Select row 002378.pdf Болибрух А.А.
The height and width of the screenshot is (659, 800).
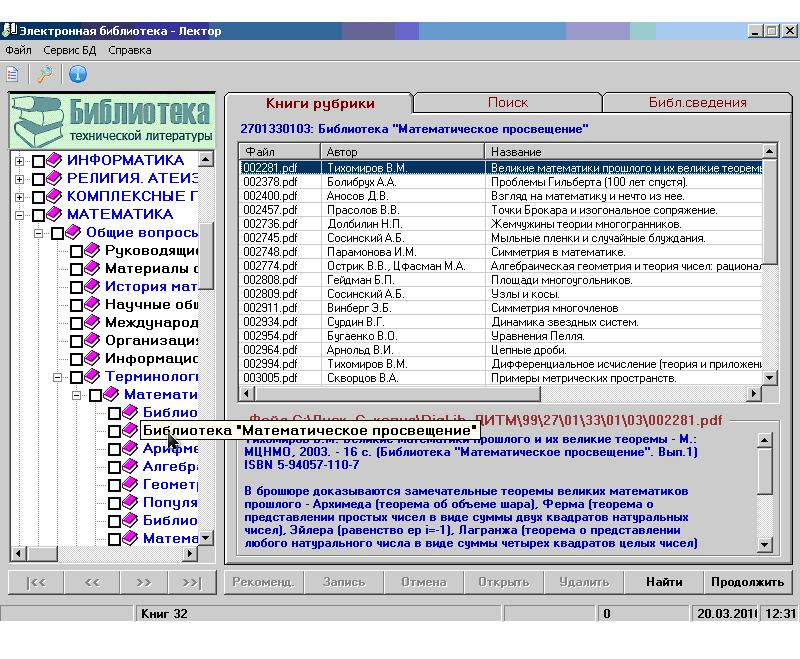coord(502,182)
